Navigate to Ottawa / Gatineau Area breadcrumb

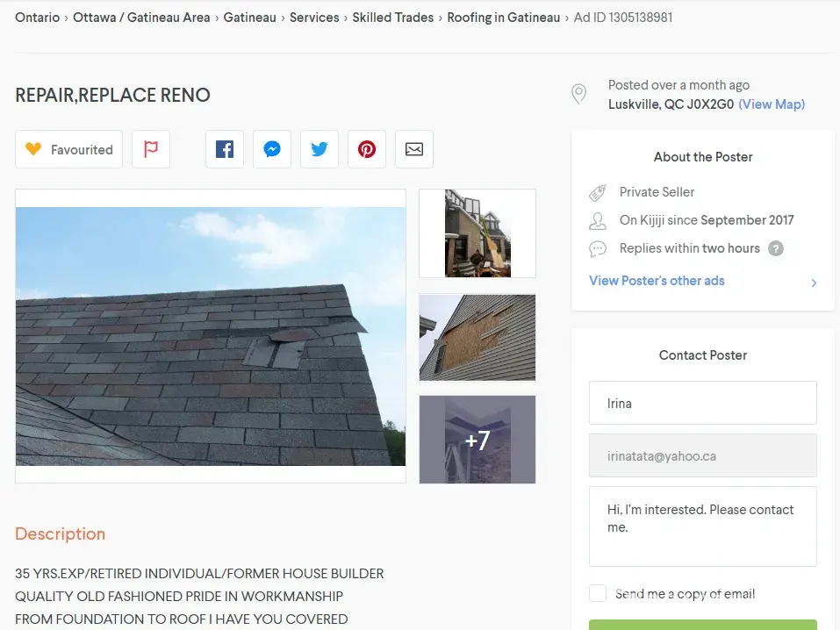pyautogui.click(x=141, y=18)
